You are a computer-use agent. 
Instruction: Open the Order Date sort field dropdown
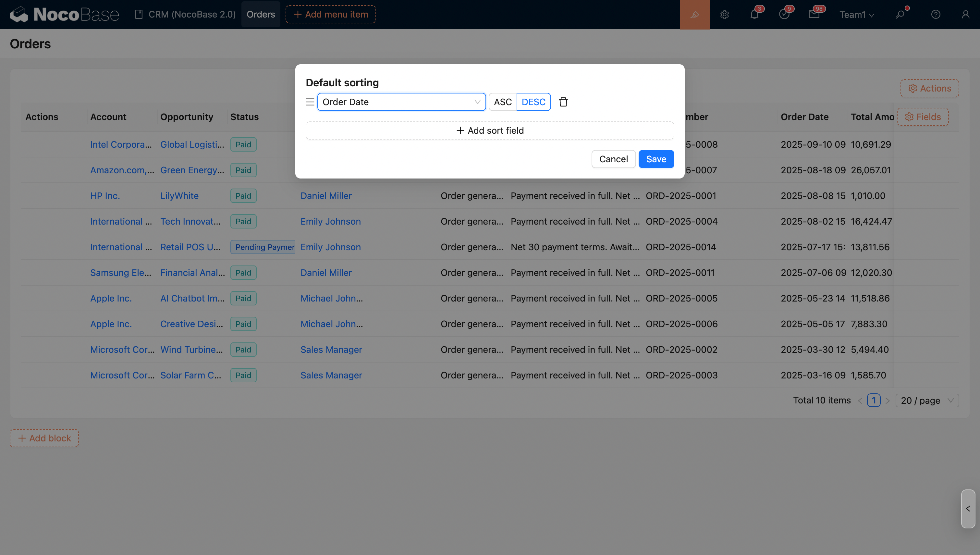(401, 102)
